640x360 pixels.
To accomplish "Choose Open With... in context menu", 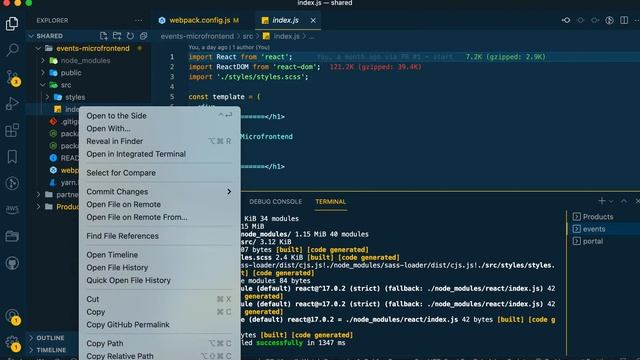I will tap(159, 129).
